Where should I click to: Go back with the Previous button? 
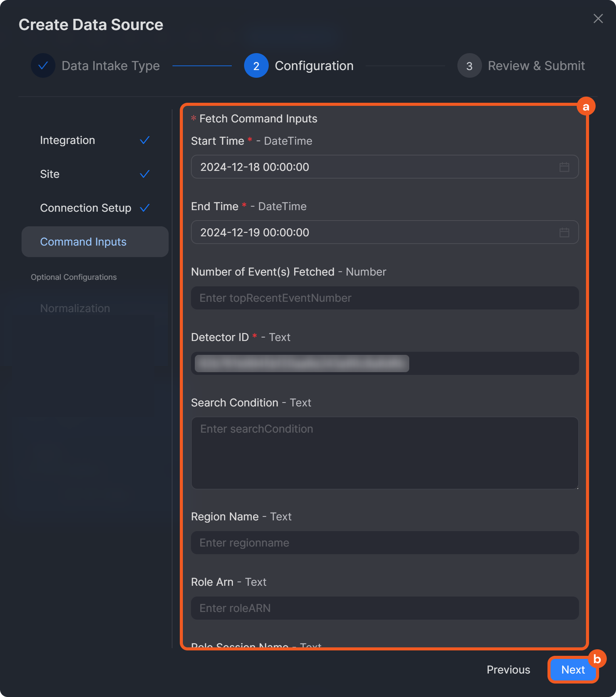[x=508, y=670]
